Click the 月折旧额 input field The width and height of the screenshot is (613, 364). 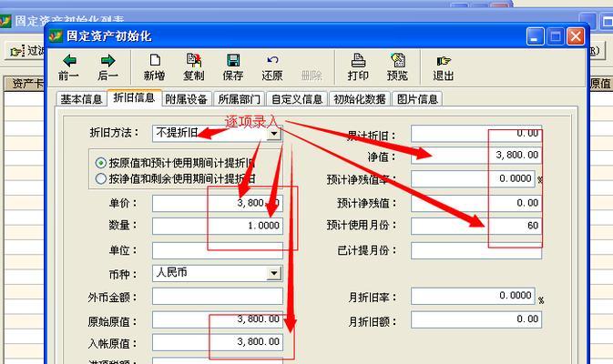[x=476, y=319]
